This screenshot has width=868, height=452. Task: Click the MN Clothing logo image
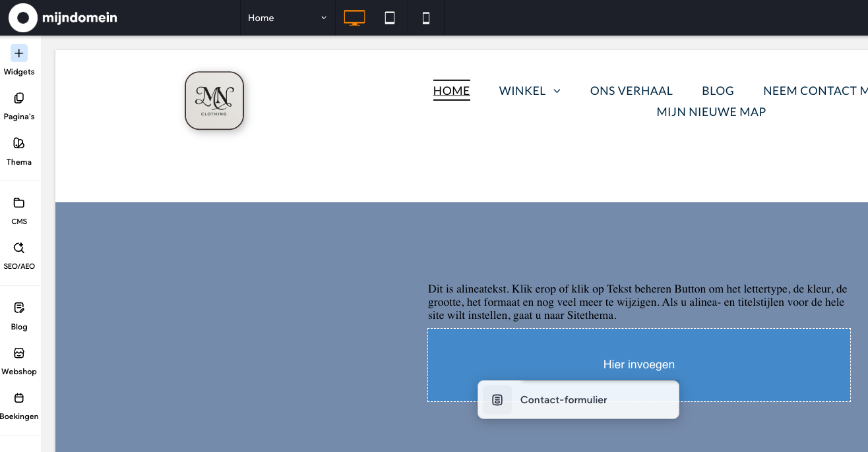[x=214, y=101]
